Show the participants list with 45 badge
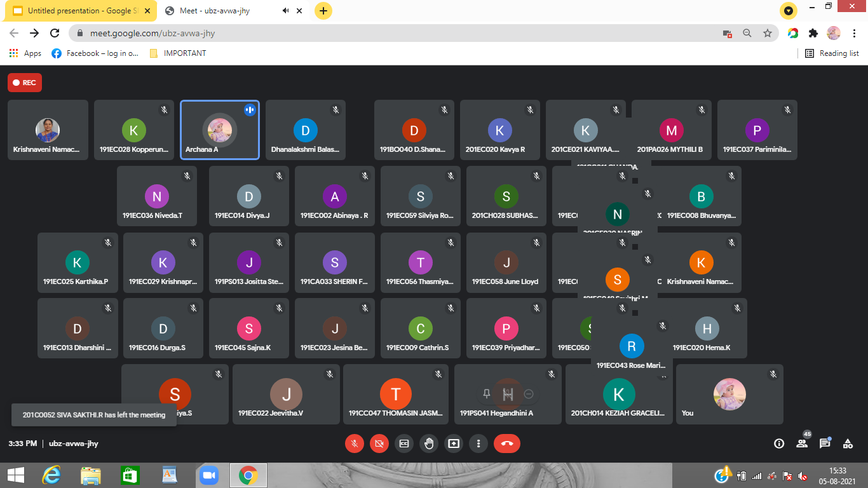This screenshot has width=868, height=488. [802, 444]
